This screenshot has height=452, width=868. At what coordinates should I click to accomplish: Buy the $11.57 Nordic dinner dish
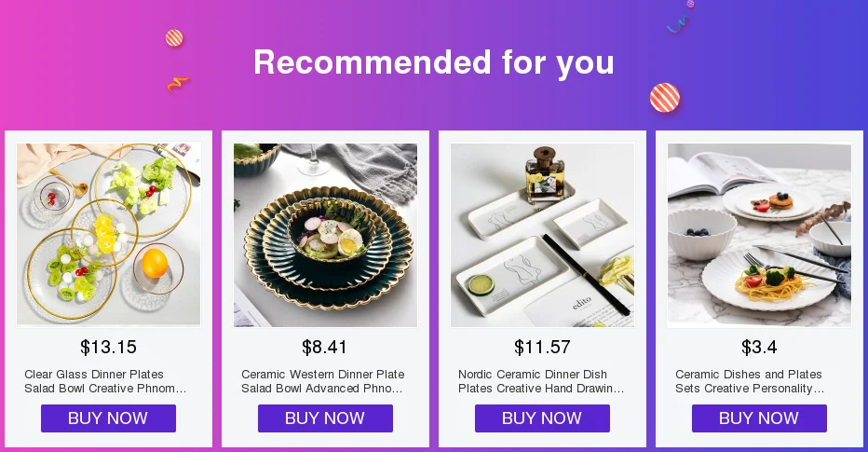pos(542,418)
